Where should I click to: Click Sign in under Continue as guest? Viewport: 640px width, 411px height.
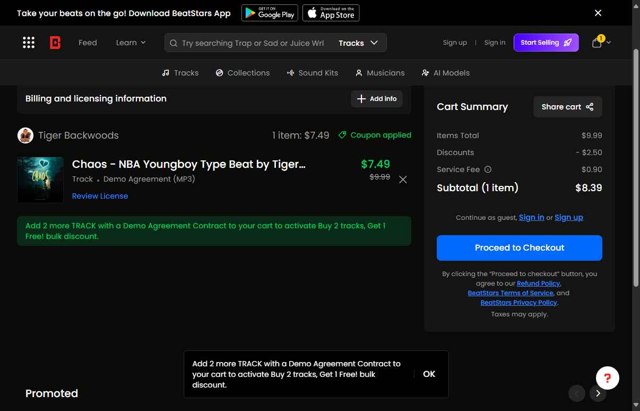click(x=531, y=218)
